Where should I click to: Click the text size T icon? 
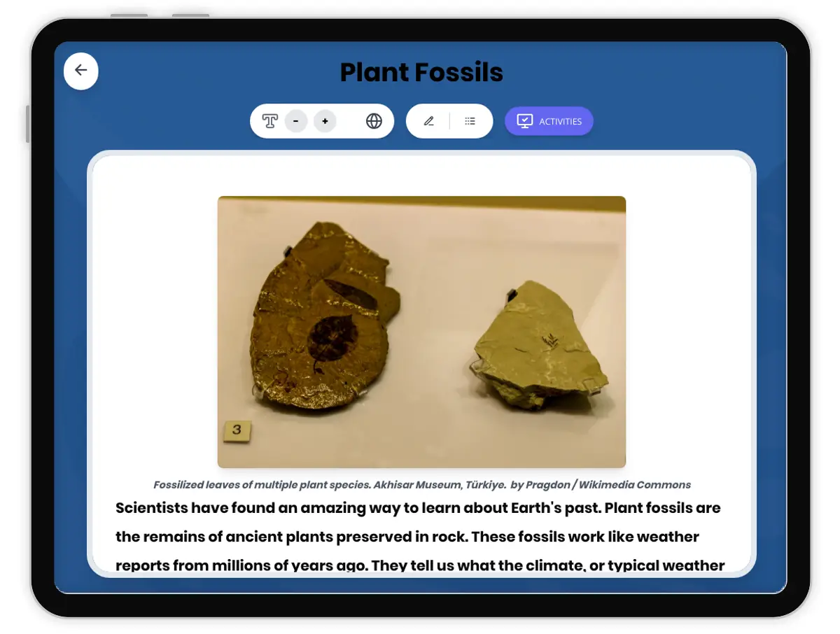(x=269, y=121)
